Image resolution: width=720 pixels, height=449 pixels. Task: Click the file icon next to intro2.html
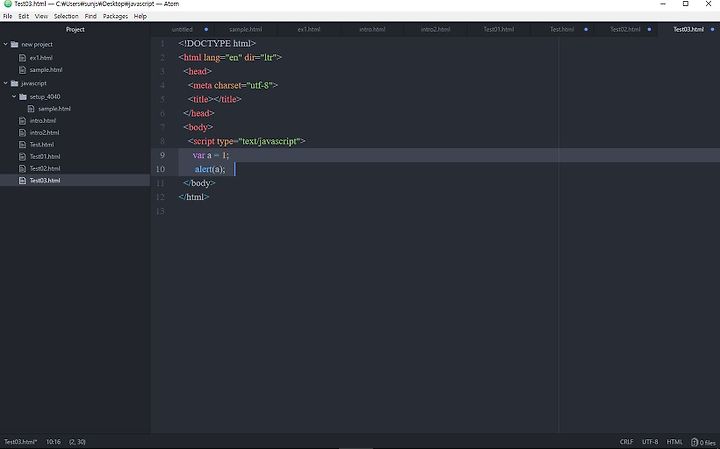(22, 133)
